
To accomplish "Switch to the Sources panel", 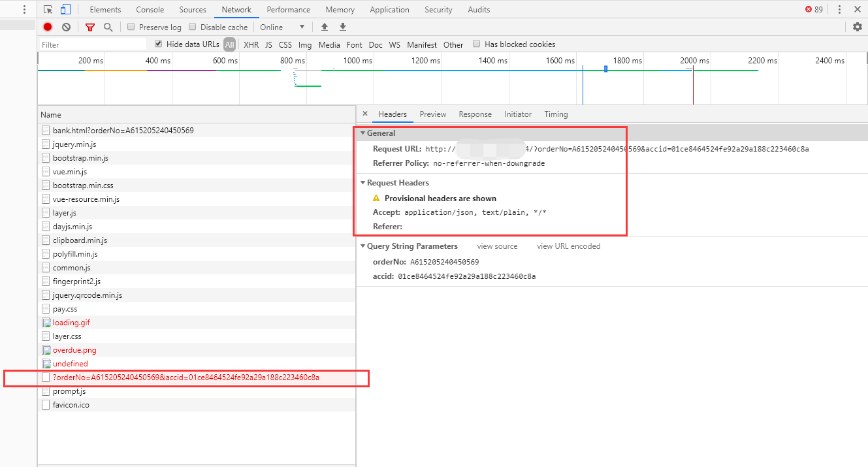I will [x=193, y=9].
